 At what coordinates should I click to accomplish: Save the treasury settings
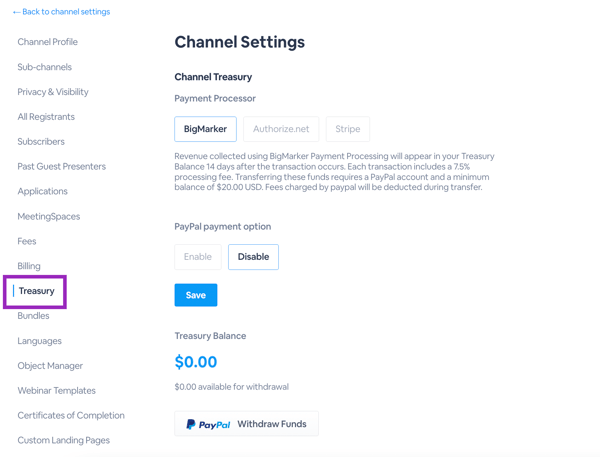point(196,295)
